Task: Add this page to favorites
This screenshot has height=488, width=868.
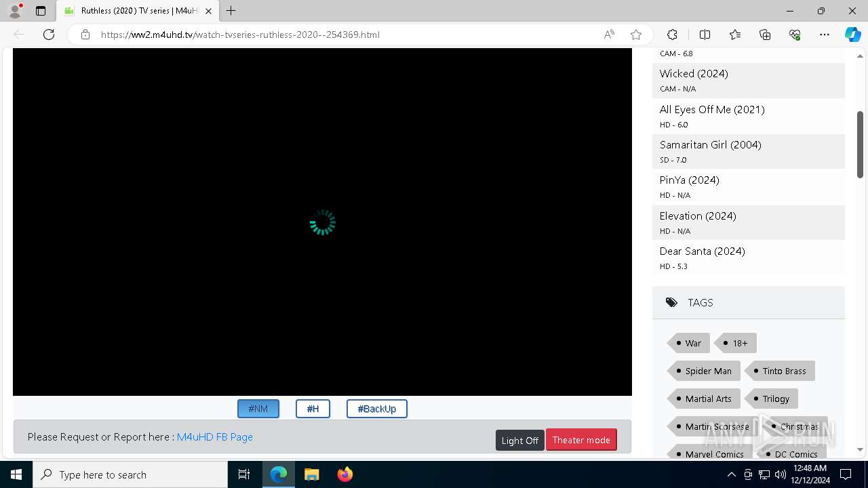Action: coord(636,35)
